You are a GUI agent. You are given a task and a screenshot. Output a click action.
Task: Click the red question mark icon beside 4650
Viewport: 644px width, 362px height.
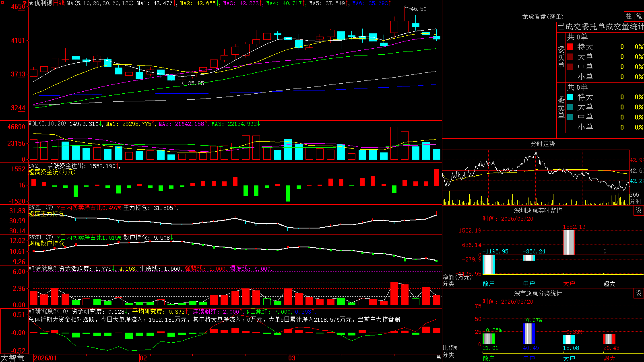coord(25,3)
